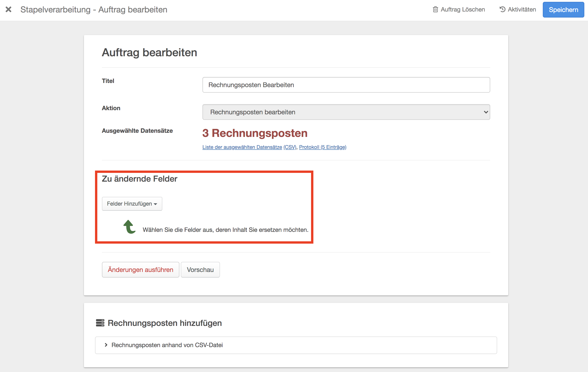Click the green arrow hint icon
The image size is (588, 372).
[x=129, y=227]
